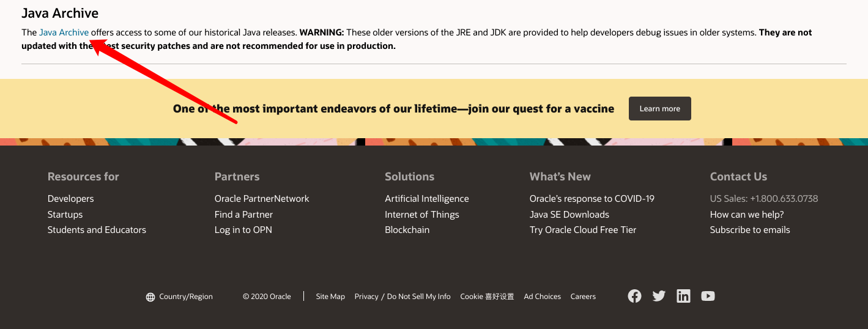868x329 pixels.
Task: Click Try Oracle Cloud Free Tier
Action: [x=582, y=230]
